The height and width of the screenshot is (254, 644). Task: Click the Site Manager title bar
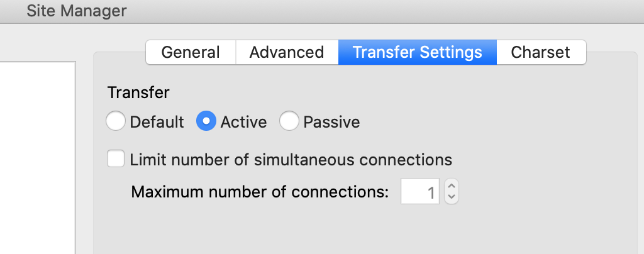pos(322,11)
